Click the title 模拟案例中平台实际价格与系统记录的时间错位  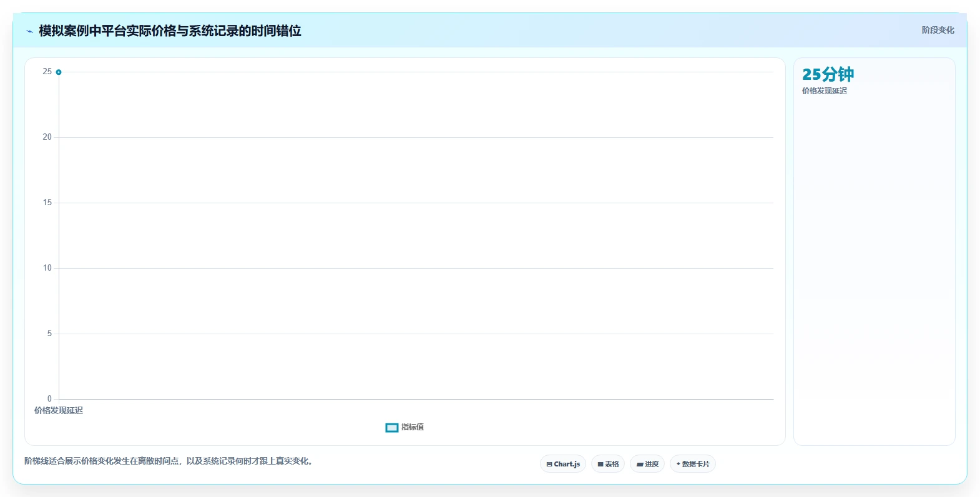170,31
